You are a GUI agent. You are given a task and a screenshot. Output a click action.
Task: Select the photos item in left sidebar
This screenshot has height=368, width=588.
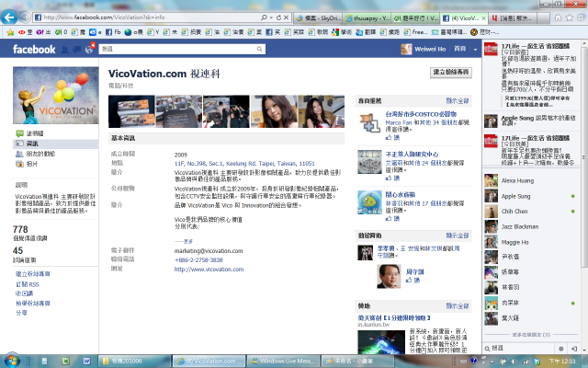(x=55, y=164)
